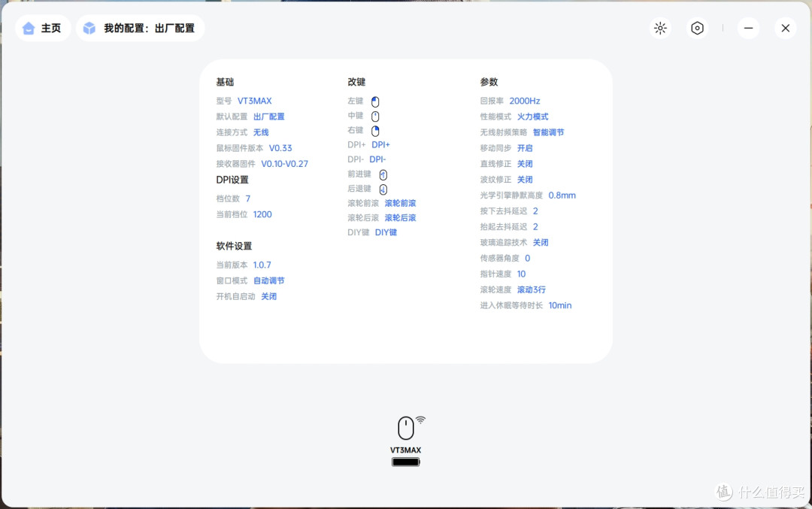Open 我的配置：出厂配置 tab
Viewport: 812px width, 509px height.
point(141,28)
